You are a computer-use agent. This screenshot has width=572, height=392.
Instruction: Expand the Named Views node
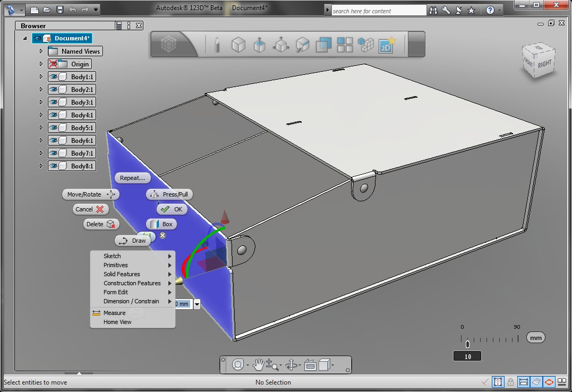point(41,51)
